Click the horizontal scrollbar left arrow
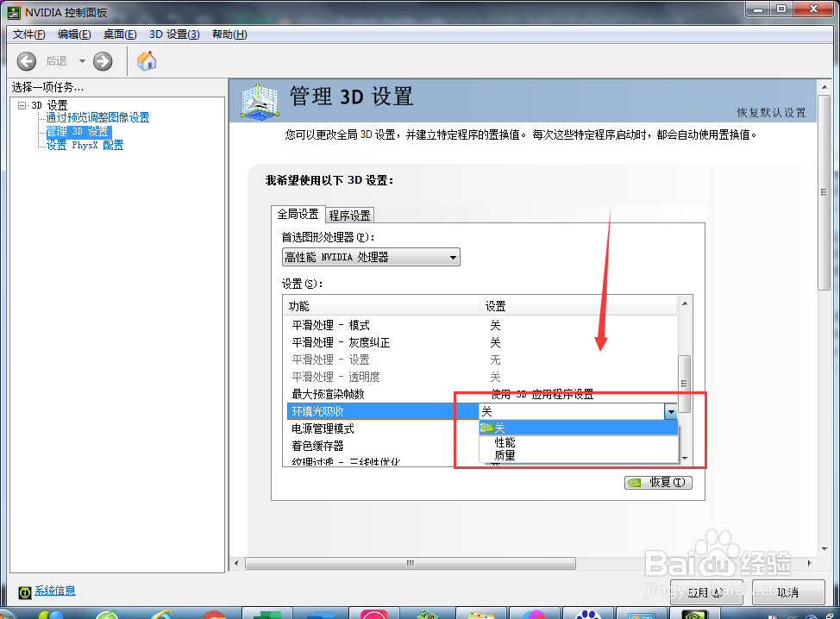The image size is (840, 619). pyautogui.click(x=237, y=563)
